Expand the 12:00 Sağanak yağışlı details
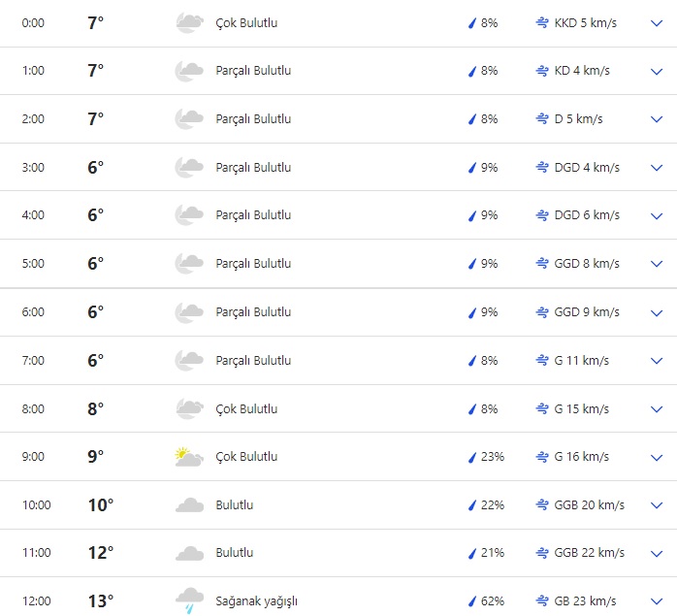677x616 pixels. coord(656,601)
